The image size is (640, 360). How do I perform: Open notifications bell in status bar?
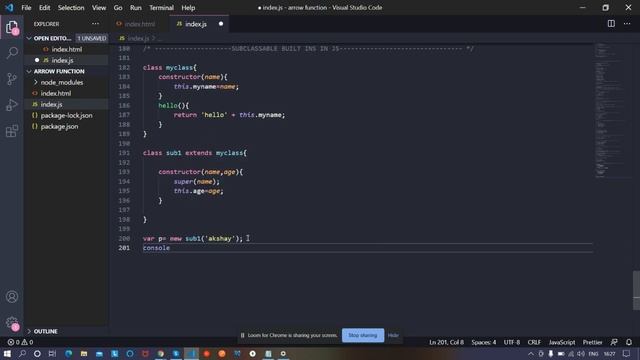(629, 342)
